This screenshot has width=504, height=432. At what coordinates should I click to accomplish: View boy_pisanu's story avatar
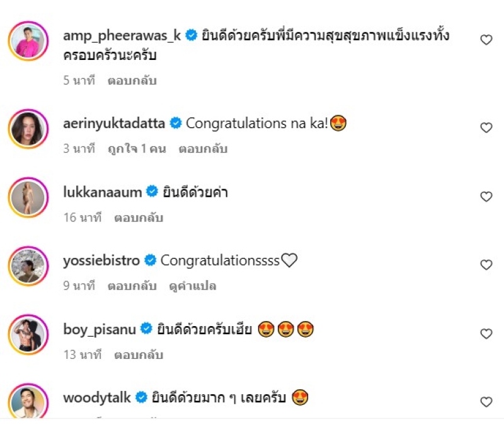pos(28,334)
